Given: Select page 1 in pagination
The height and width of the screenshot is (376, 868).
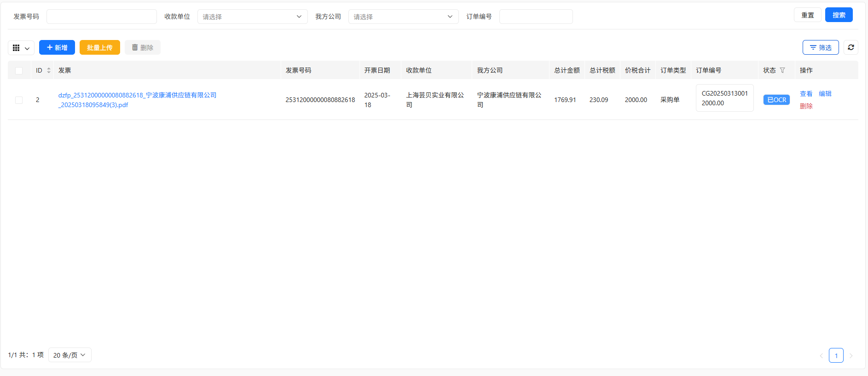Looking at the screenshot, I should (x=836, y=355).
